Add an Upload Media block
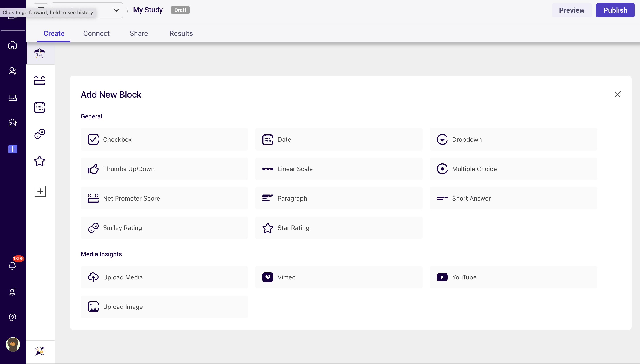640x364 pixels. (x=164, y=277)
